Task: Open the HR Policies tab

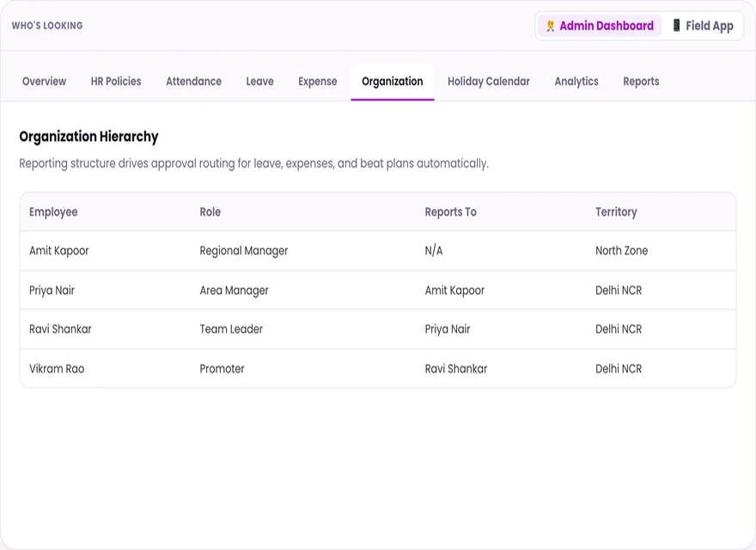Action: pos(116,82)
